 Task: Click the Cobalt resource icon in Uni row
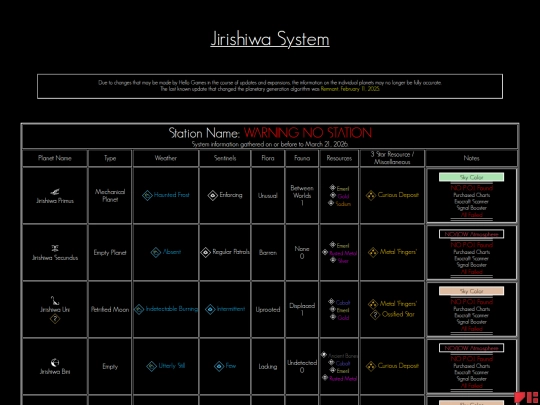(331, 302)
